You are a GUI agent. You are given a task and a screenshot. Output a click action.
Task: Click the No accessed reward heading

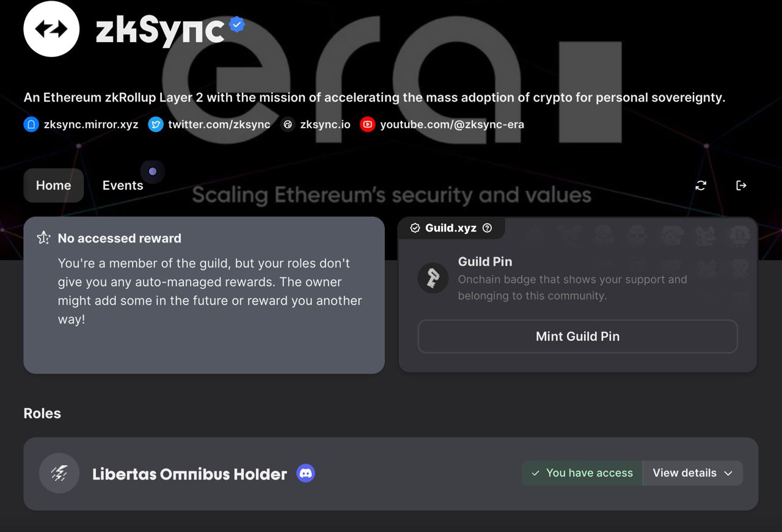point(120,238)
